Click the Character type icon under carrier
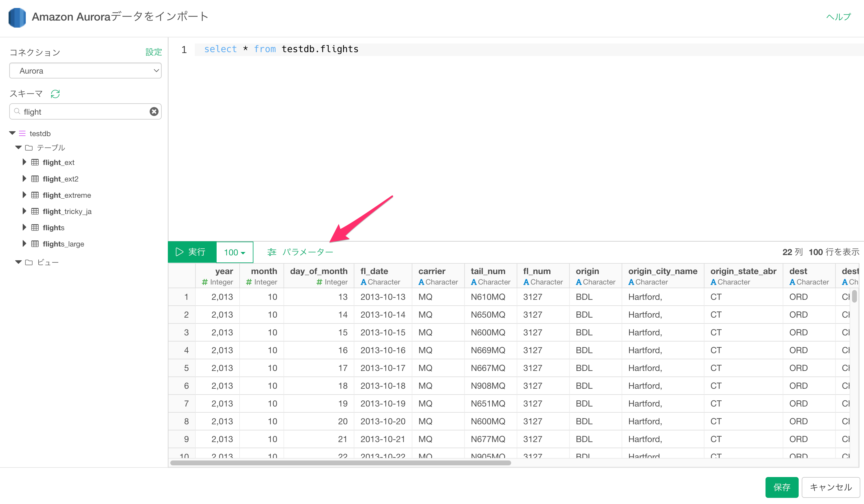This screenshot has width=864, height=504. pos(421,282)
